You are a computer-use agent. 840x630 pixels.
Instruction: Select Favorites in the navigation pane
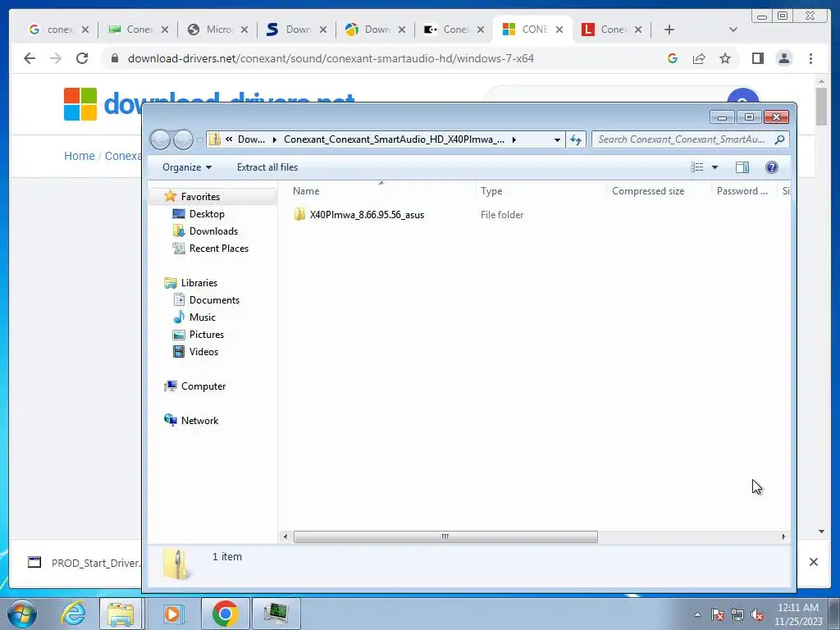coord(200,197)
